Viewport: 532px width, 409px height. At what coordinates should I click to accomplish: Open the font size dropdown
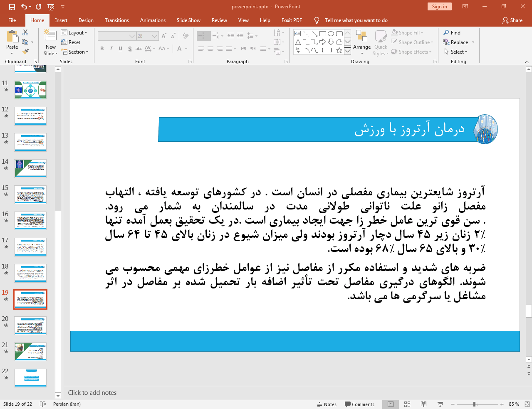coord(155,36)
